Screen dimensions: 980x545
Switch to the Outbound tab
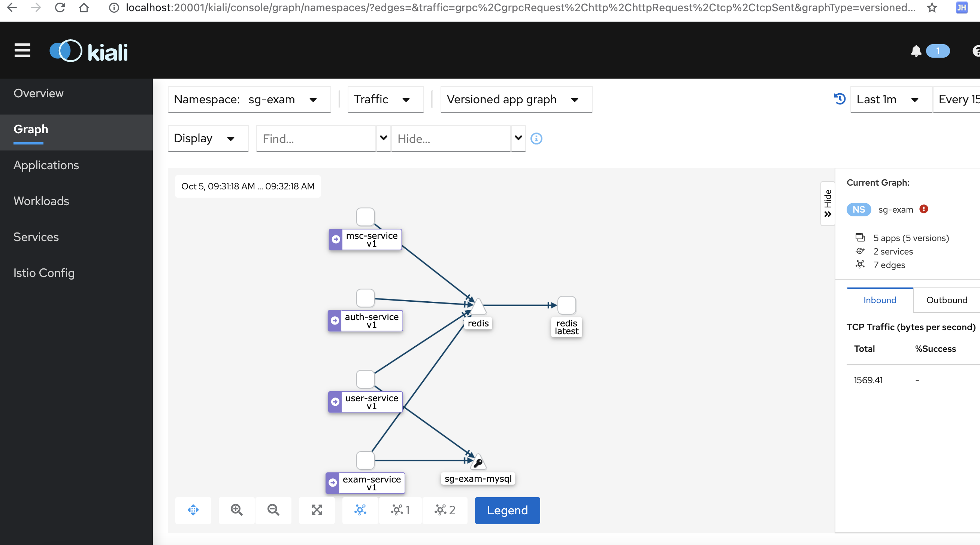click(x=947, y=300)
